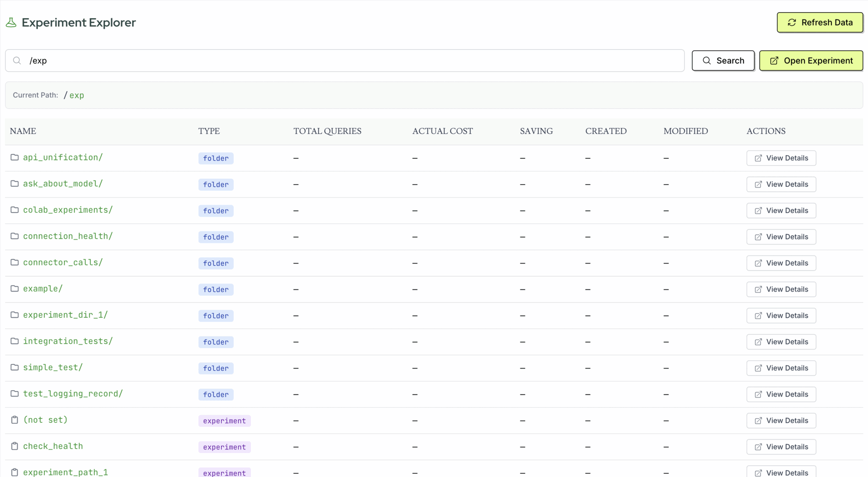Click the TOTAL QUERIES column header

pos(327,131)
